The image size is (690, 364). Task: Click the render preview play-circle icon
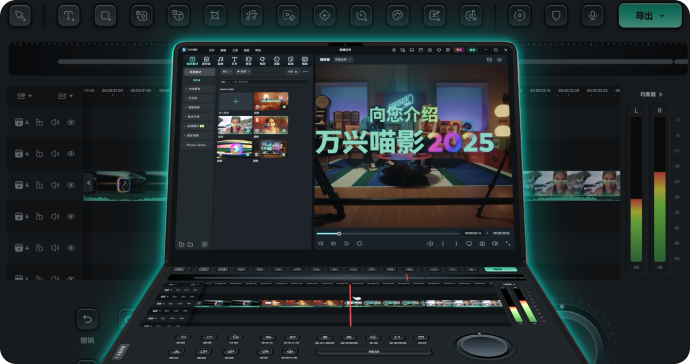tap(520, 16)
